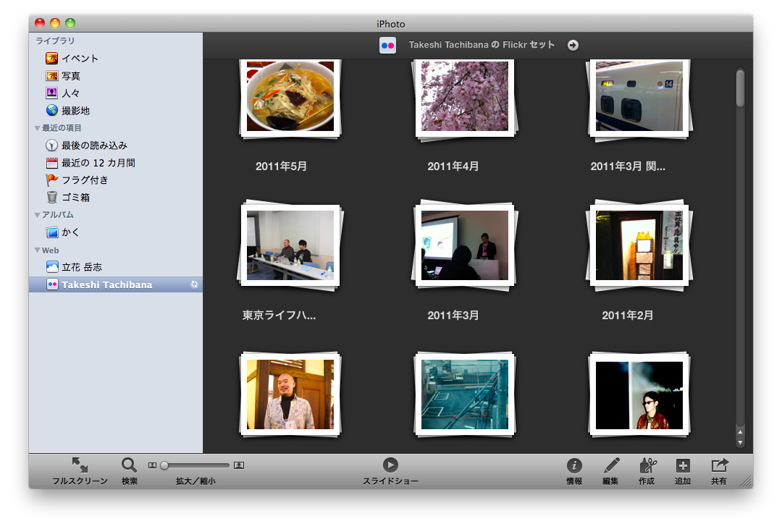The width and height of the screenshot is (782, 532).
Task: Select 撮影地 places in sidebar
Action: point(75,111)
